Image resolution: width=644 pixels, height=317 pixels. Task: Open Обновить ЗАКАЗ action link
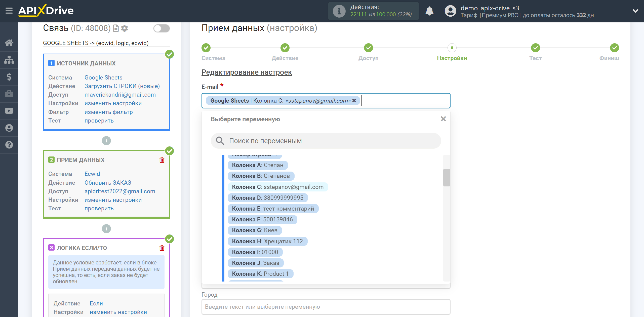108,183
